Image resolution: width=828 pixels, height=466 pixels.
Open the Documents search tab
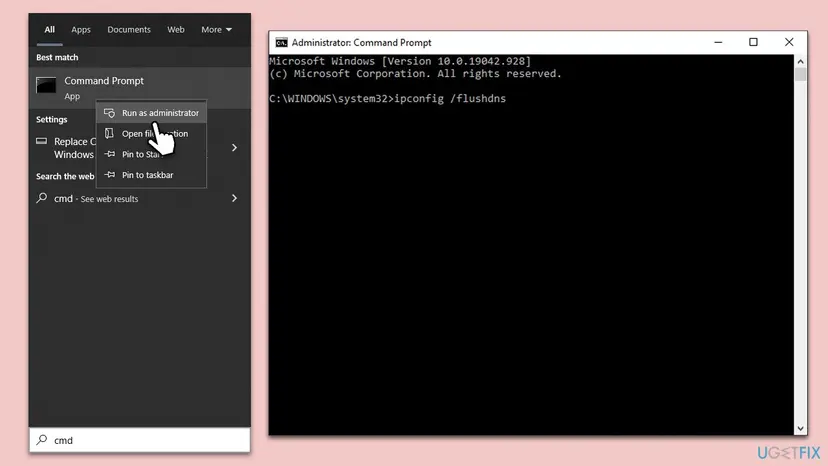pos(129,30)
